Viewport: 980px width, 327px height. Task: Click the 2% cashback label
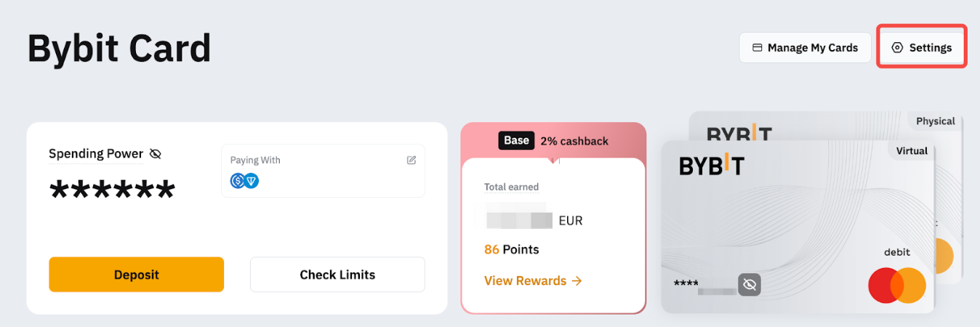click(x=574, y=141)
